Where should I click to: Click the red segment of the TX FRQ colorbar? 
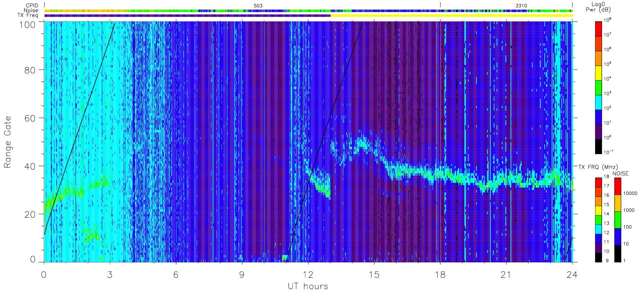(598, 182)
